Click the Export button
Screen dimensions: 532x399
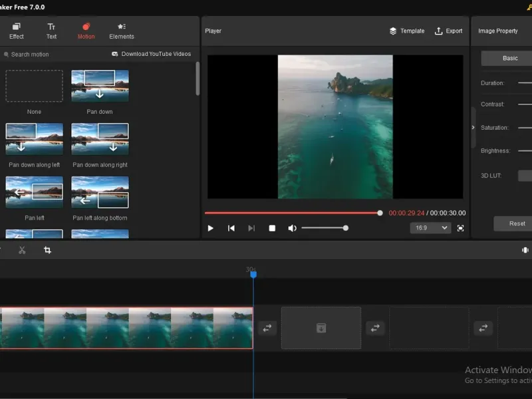click(x=448, y=31)
